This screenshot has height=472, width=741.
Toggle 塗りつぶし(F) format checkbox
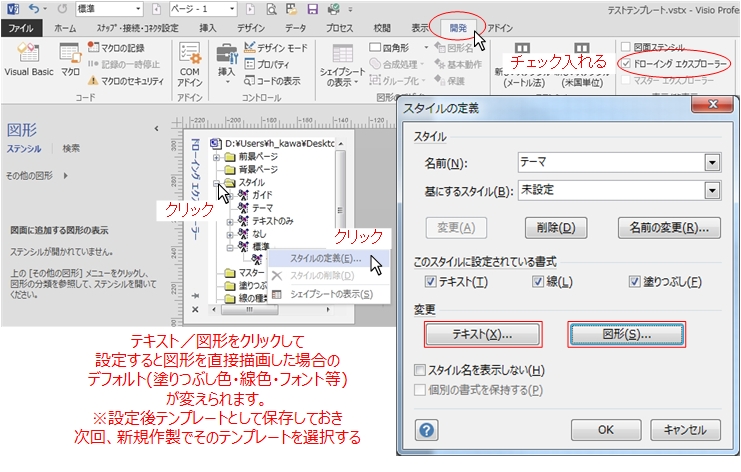(x=634, y=282)
